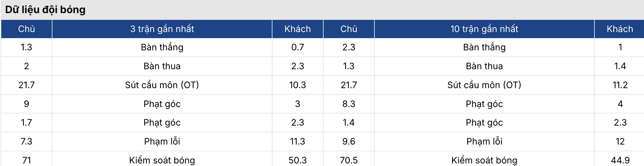The image size is (644, 166).
Task: Select 'Bàn thắng' row label in 3-match table
Action: (x=162, y=47)
